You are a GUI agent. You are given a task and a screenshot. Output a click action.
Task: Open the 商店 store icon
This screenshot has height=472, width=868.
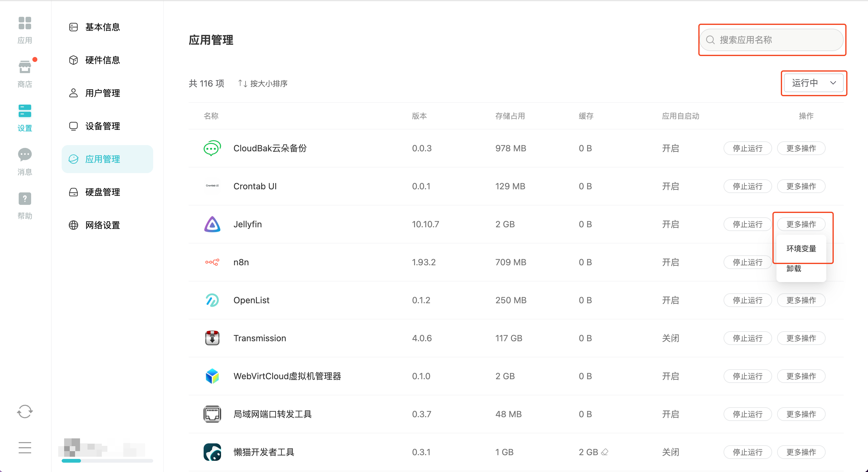[25, 67]
